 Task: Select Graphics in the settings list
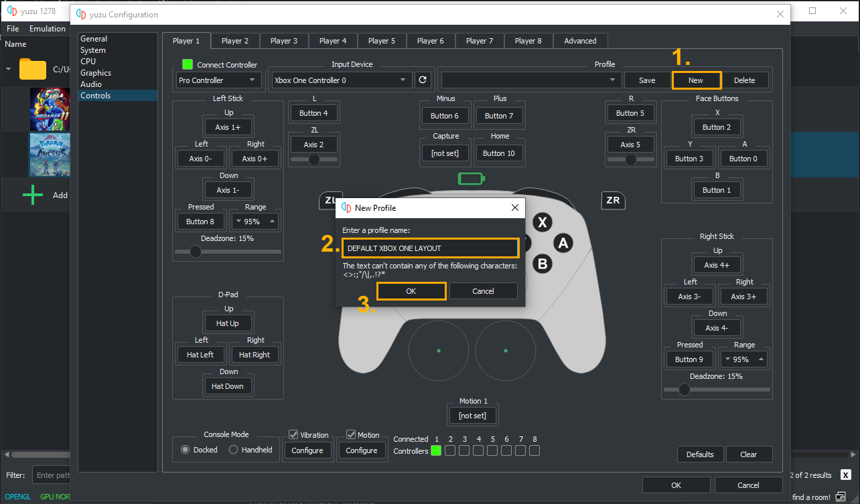(x=96, y=73)
